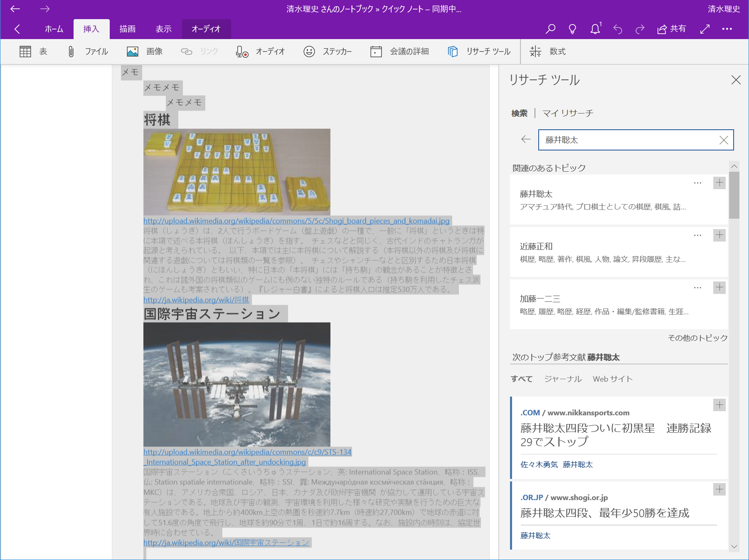Screen dimensions: 749x560
Task: Open options menu on 藤井聡太 topic
Action: (697, 183)
